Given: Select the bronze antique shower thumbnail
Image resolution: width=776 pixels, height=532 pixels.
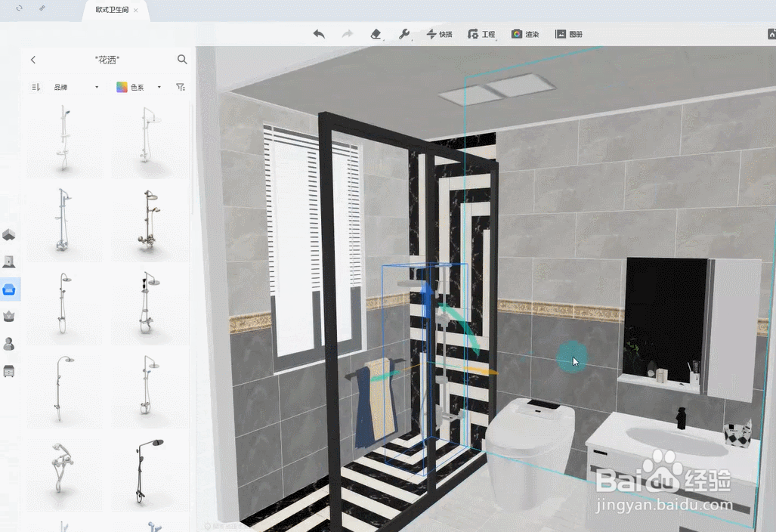Looking at the screenshot, I should pos(150,223).
